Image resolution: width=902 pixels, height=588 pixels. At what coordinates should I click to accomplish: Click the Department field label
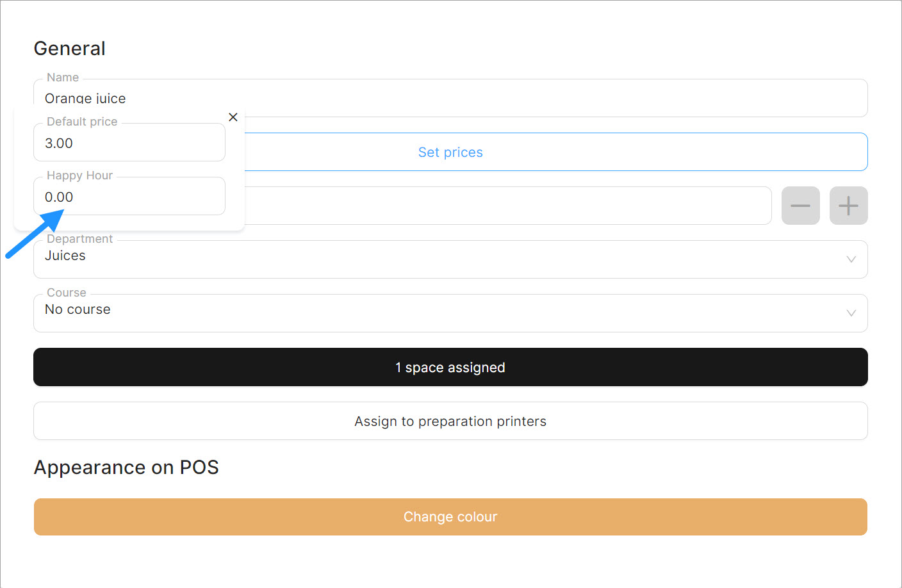(x=79, y=239)
